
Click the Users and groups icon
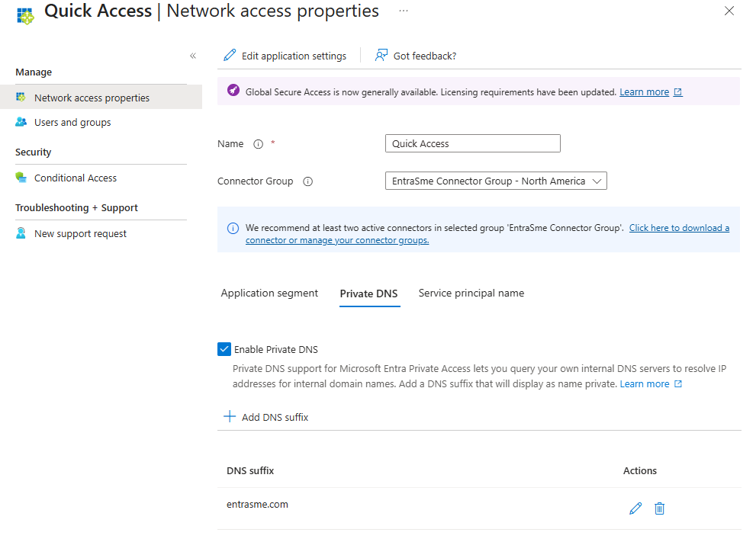tap(21, 122)
